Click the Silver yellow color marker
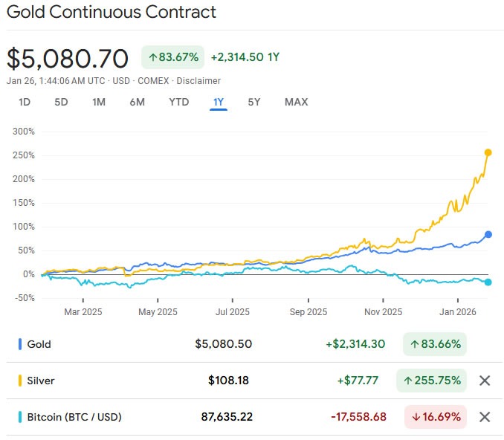This screenshot has height=440, width=504. (x=20, y=381)
